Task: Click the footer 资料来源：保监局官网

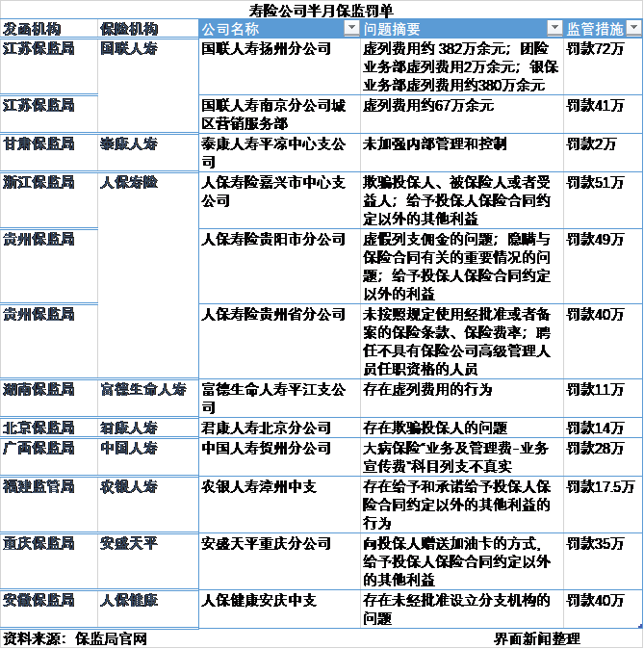Action: (x=75, y=638)
